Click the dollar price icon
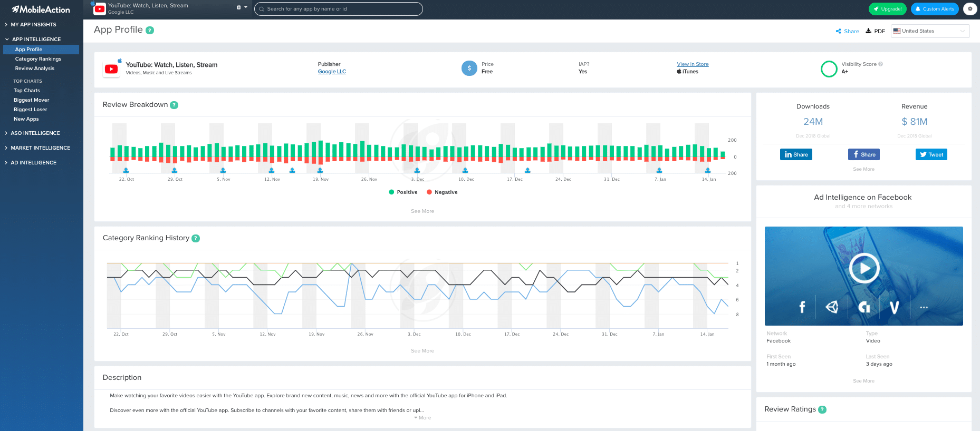Viewport: 980px width, 431px height. coord(469,68)
